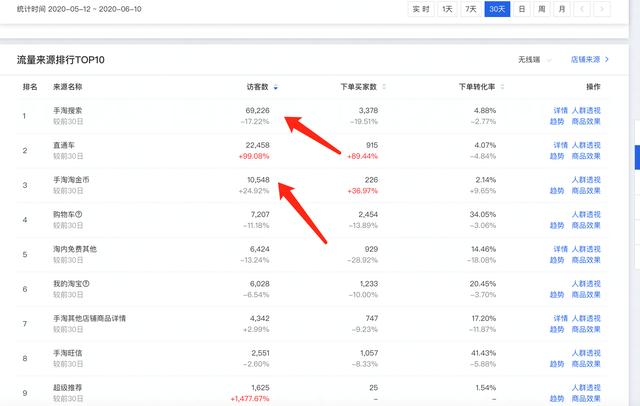This screenshot has width=640, height=406.
Task: Go to previous period with left arrow
Action: point(582,9)
